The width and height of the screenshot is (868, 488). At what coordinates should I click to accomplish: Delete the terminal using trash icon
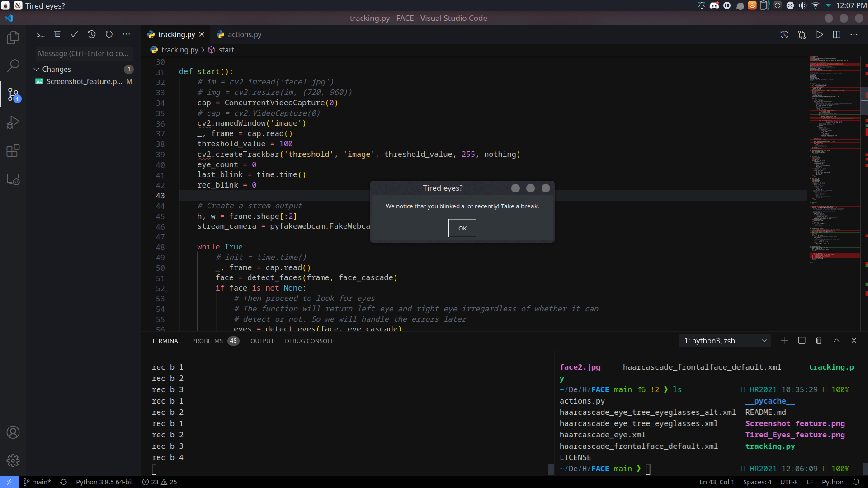819,341
